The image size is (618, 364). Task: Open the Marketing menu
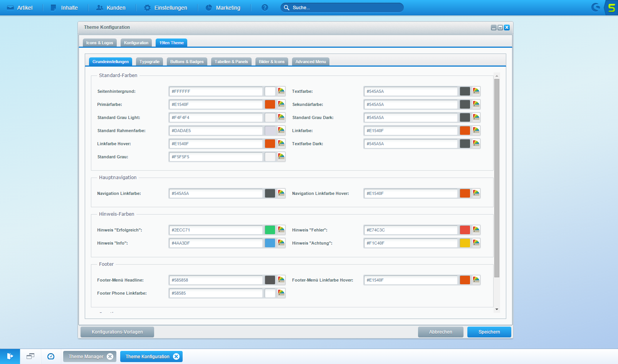(x=223, y=8)
